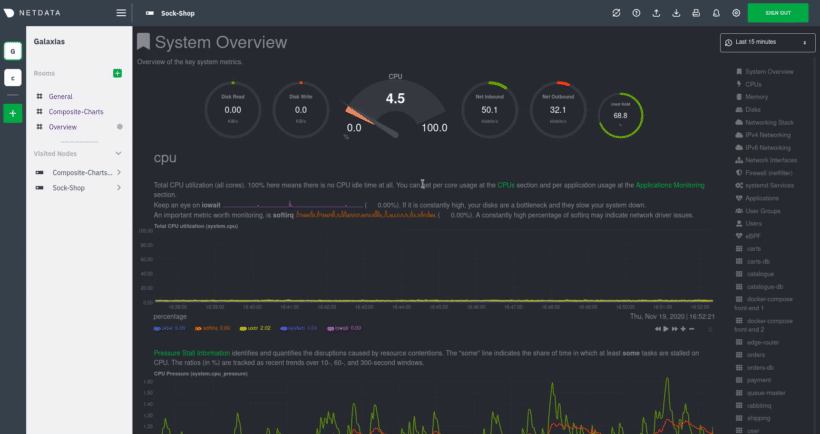820x434 pixels.
Task: Collapse the Visited Nodes section chevron
Action: tap(118, 154)
